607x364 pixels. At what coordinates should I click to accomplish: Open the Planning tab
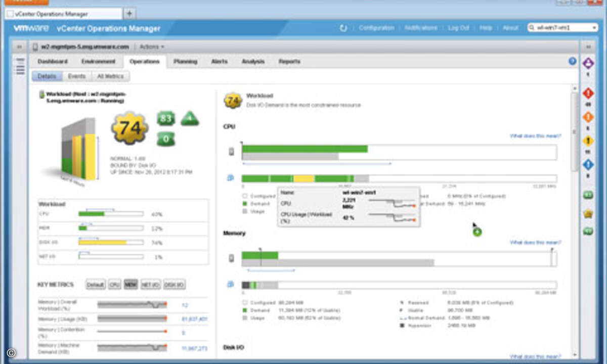(185, 62)
